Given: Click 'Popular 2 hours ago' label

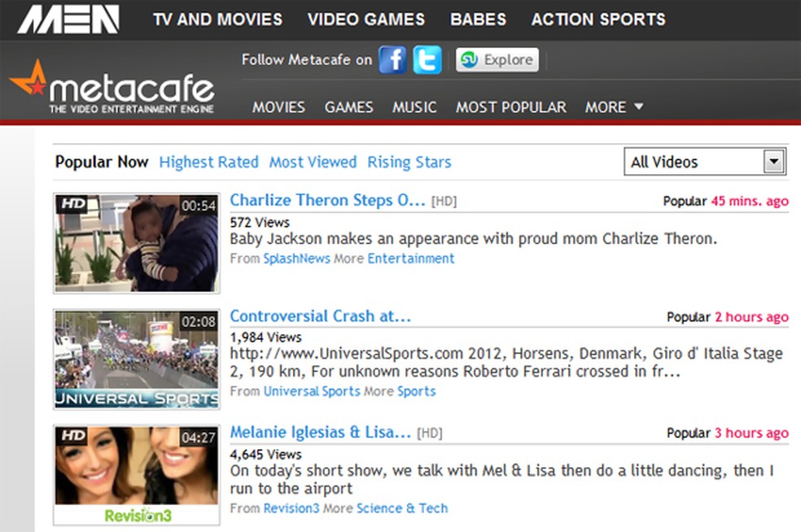Looking at the screenshot, I should (728, 317).
